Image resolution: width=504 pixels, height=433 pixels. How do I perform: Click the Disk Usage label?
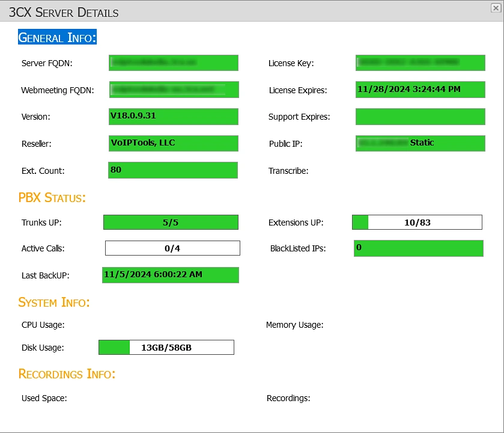coord(43,348)
